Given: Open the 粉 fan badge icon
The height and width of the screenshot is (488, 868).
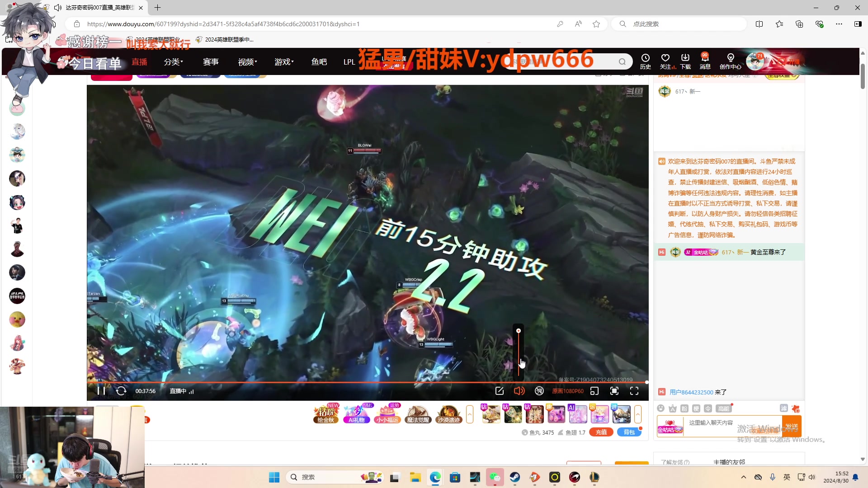Looking at the screenshot, I should pyautogui.click(x=684, y=408).
